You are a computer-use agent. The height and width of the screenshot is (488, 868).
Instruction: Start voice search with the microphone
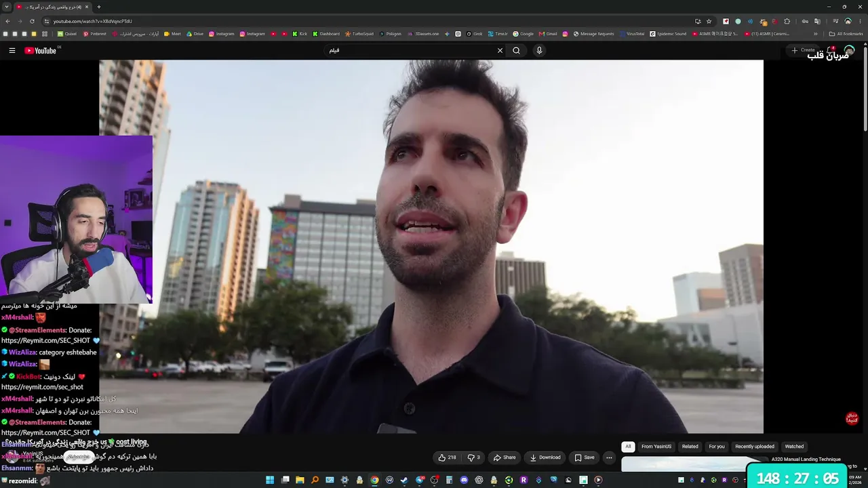539,50
